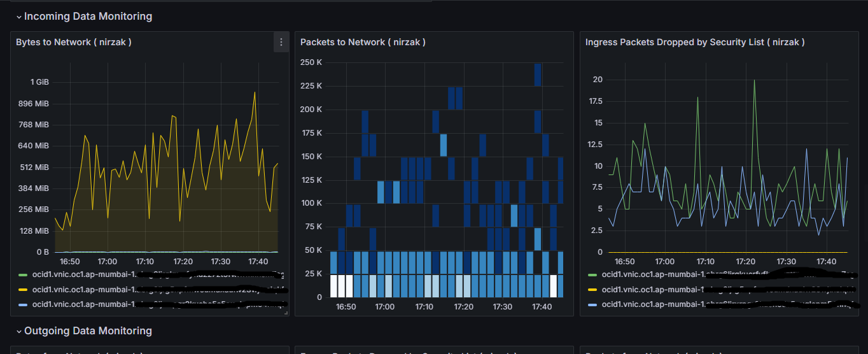Open Ingress Packets Dropped by Security List title

pyautogui.click(x=695, y=42)
